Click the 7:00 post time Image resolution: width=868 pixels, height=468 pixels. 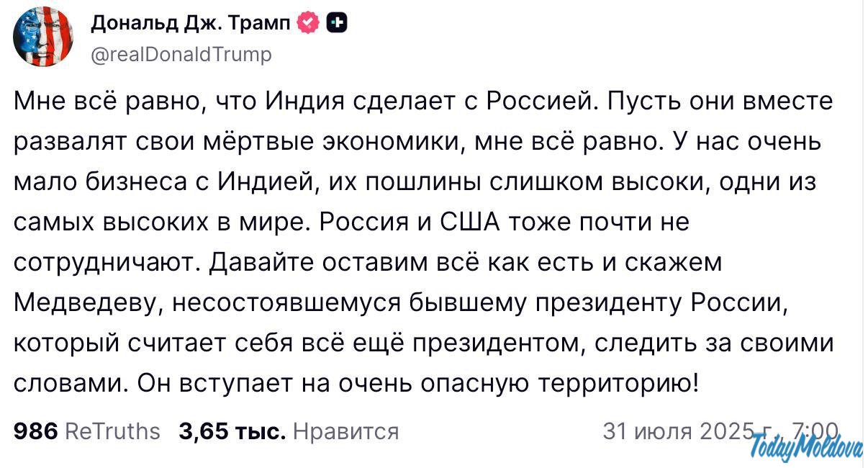815,431
